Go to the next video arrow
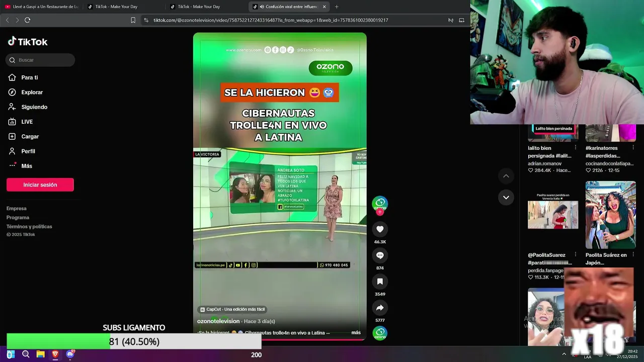The image size is (644, 362). click(506, 197)
